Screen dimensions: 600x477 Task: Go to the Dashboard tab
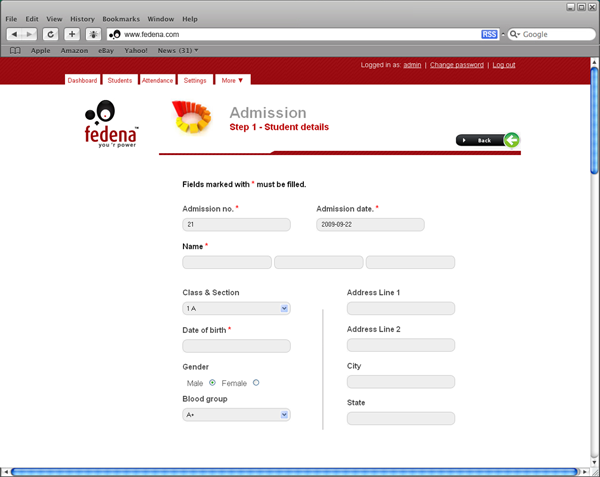click(82, 80)
